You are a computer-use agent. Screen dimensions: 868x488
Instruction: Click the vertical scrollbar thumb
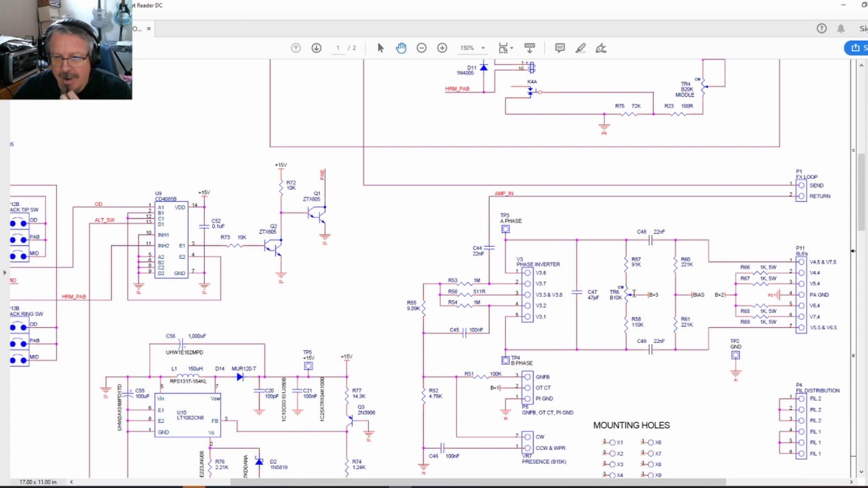click(x=862, y=192)
